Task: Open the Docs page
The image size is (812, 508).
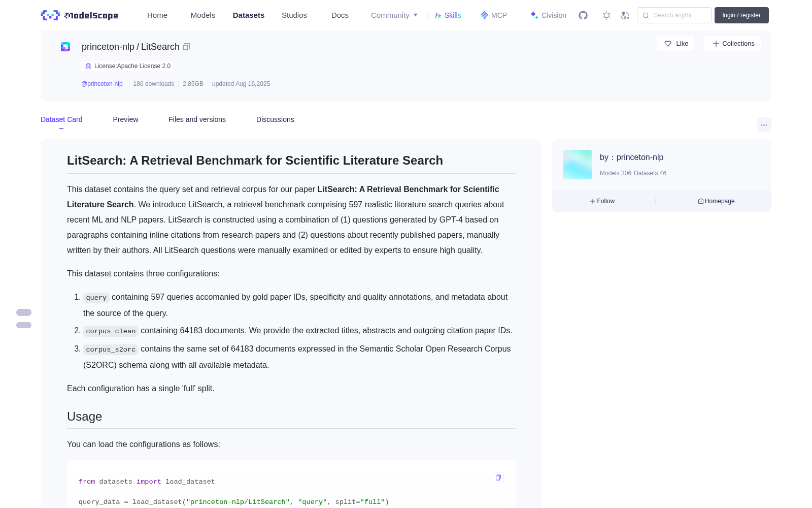Action: [x=340, y=15]
